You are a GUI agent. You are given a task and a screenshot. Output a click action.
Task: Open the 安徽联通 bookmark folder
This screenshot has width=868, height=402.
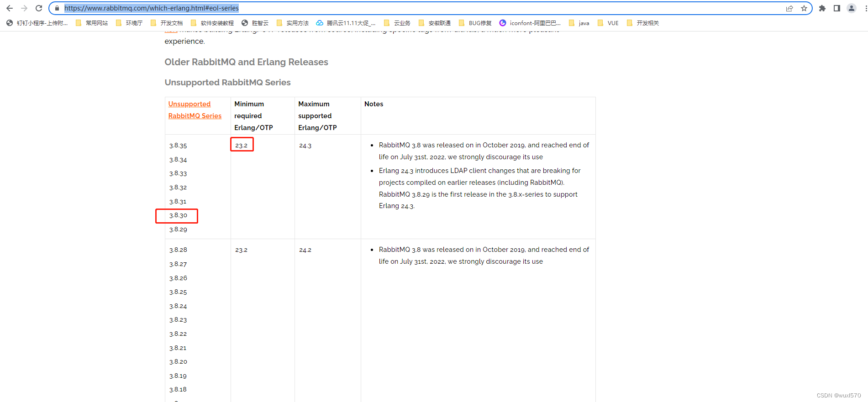coord(435,23)
